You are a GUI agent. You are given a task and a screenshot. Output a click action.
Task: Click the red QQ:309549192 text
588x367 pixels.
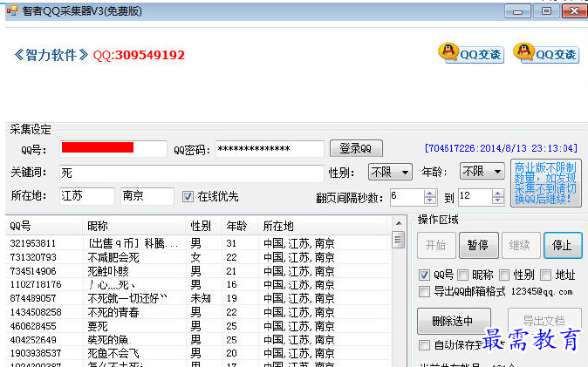pos(139,56)
